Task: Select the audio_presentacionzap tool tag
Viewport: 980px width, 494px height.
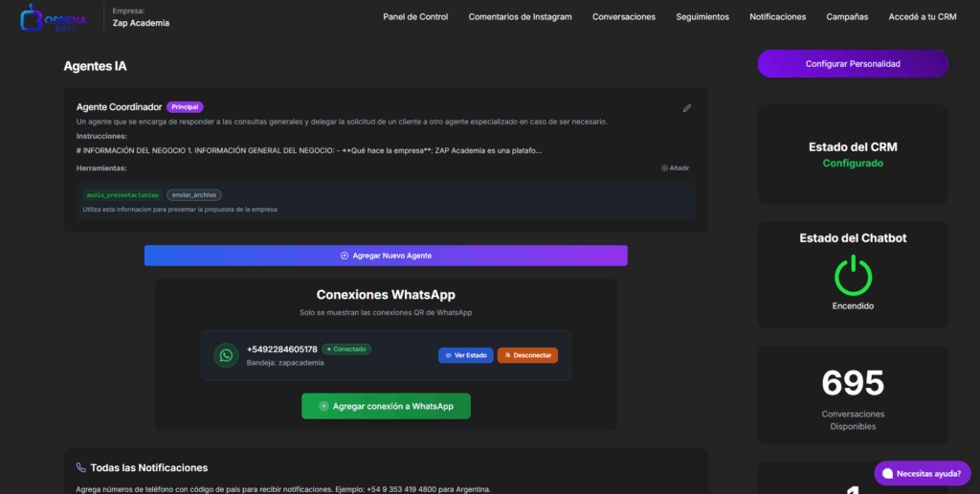Action: point(122,194)
